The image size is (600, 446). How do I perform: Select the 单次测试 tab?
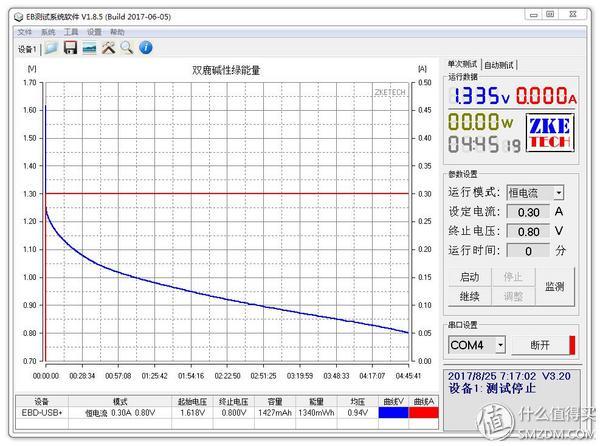(463, 64)
